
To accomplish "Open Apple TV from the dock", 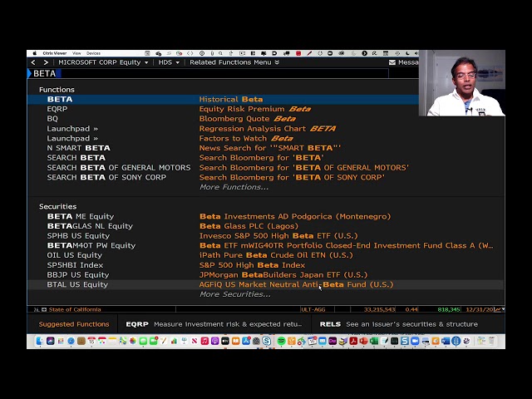I will pos(225,341).
